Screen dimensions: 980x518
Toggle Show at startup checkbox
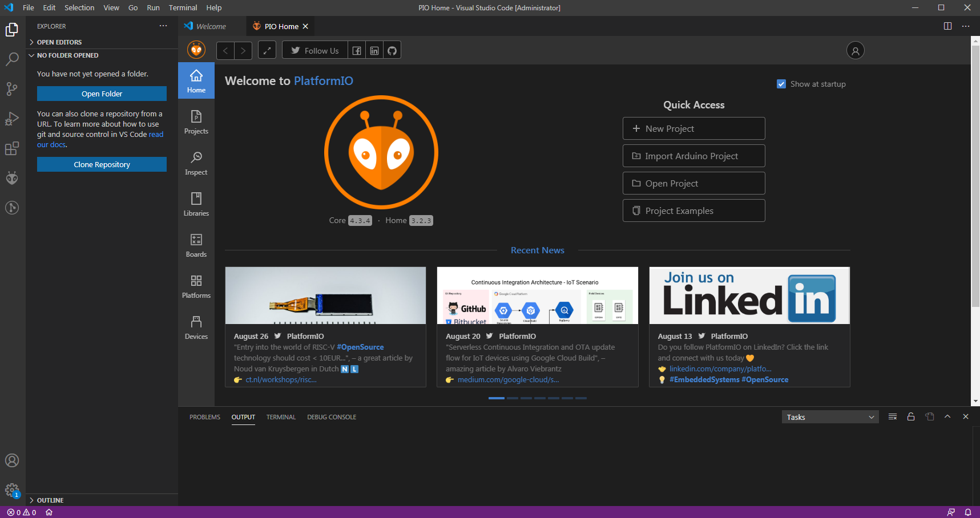pyautogui.click(x=781, y=84)
